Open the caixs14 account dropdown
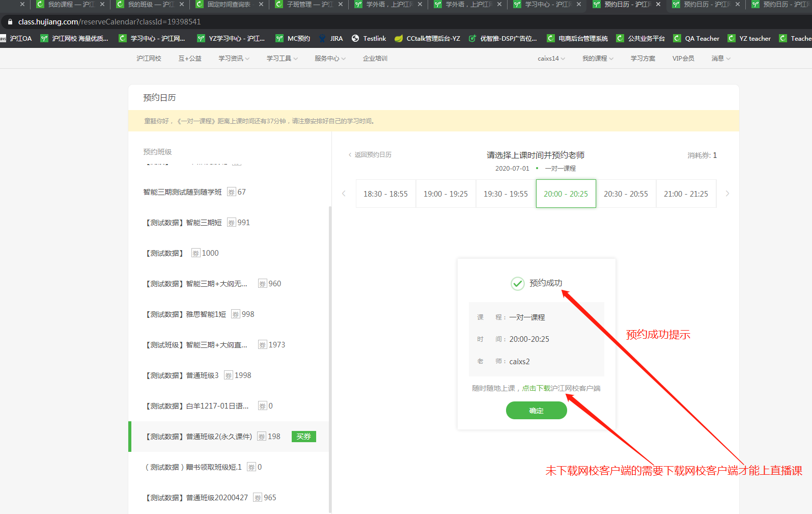This screenshot has height=514, width=812. 551,59
